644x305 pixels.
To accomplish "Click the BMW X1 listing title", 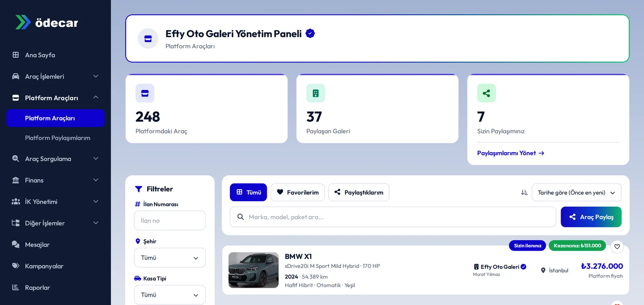I will [x=298, y=256].
